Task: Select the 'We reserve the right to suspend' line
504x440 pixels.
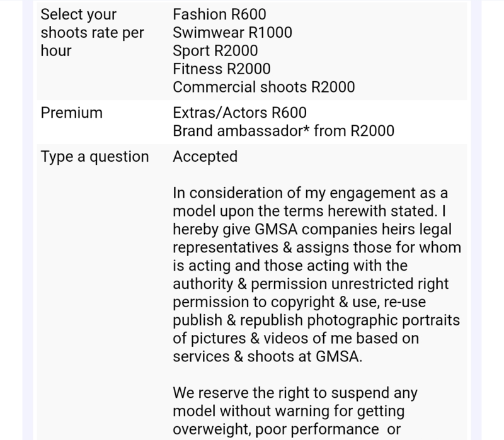Action: coord(295,393)
